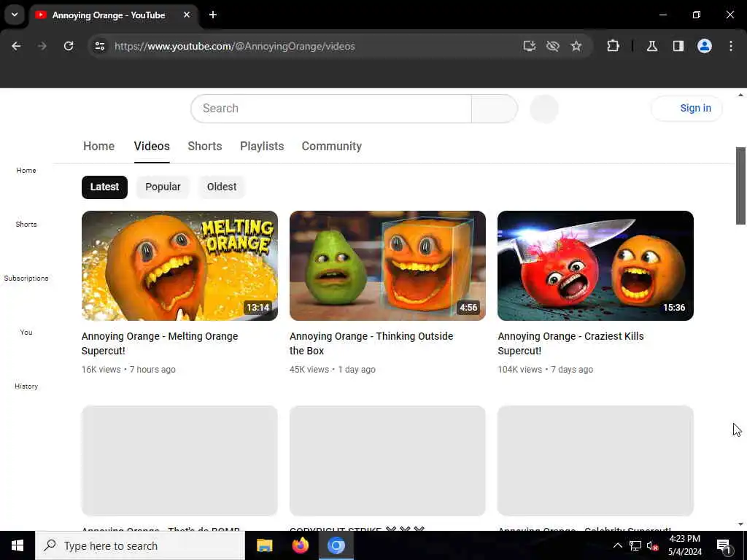Click the browser forward arrow
This screenshot has height=560, width=747.
pyautogui.click(x=42, y=46)
